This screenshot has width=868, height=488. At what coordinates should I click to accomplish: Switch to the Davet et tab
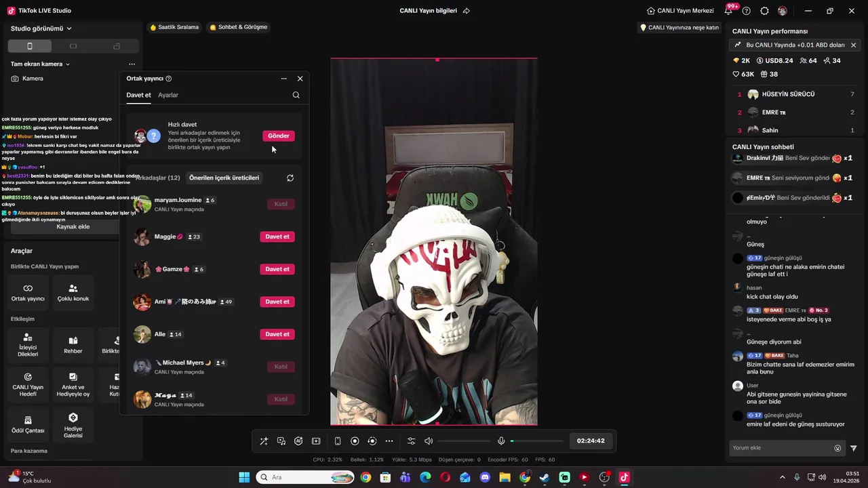pos(138,95)
